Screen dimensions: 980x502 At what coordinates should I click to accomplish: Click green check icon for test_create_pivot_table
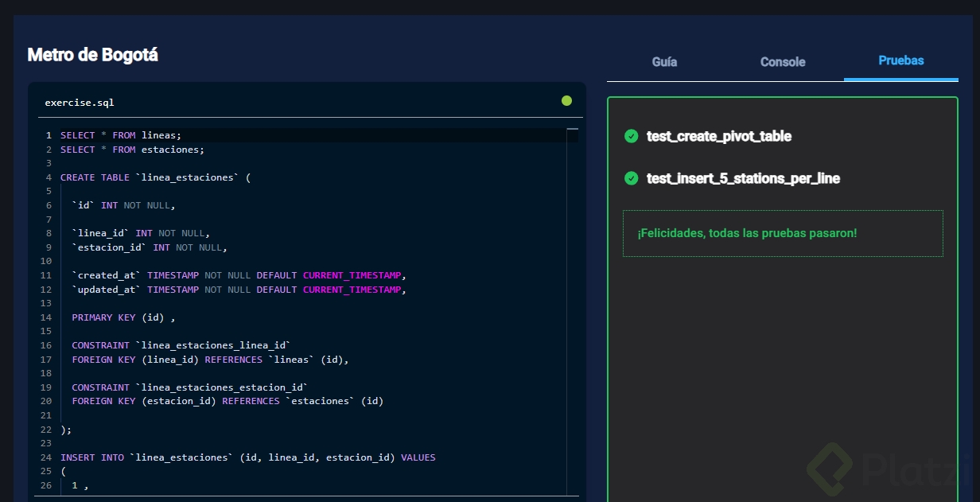pyautogui.click(x=632, y=136)
